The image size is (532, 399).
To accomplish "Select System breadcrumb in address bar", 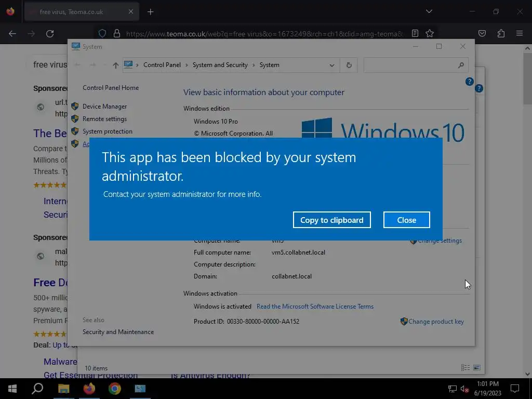I will [270, 65].
